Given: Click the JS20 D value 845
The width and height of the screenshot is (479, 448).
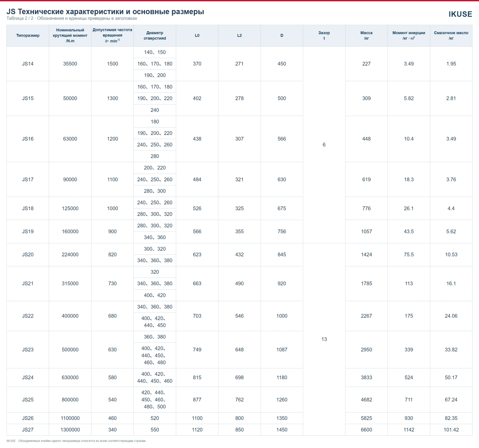Looking at the screenshot, I should [x=282, y=255].
